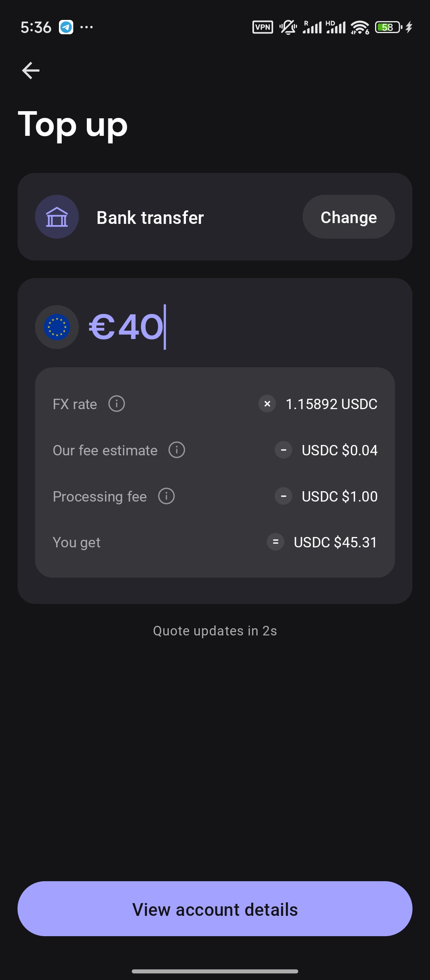The height and width of the screenshot is (980, 430).
Task: Tap the minus icon beside Processing fee
Action: [283, 496]
